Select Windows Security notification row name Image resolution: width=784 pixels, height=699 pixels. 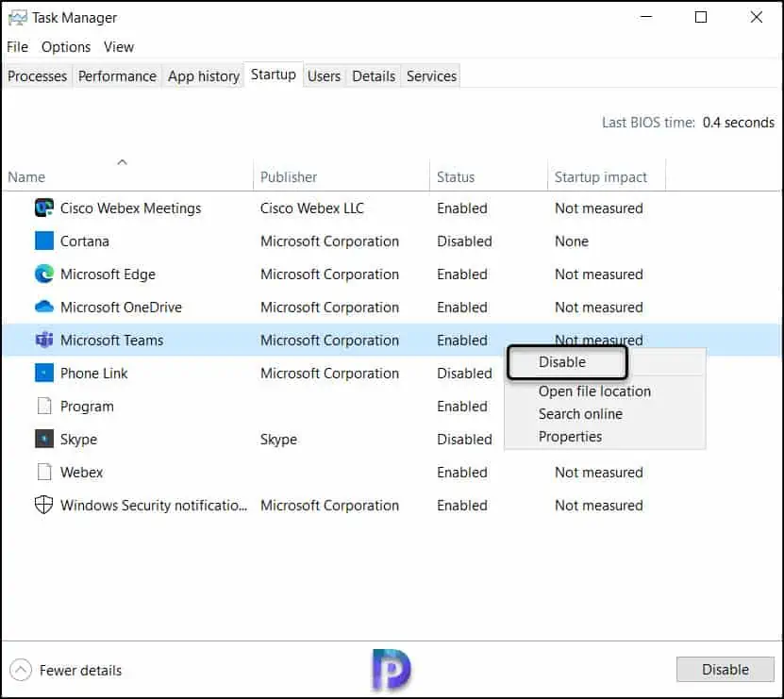point(154,505)
